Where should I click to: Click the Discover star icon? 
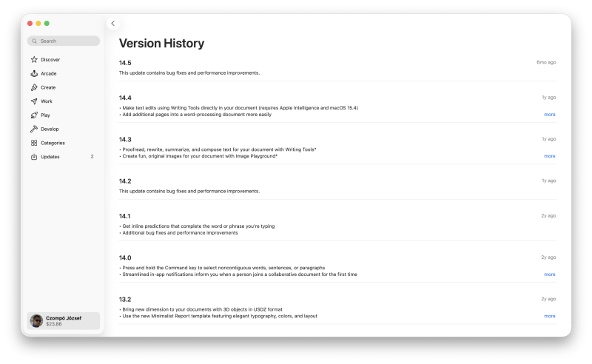pyautogui.click(x=34, y=60)
